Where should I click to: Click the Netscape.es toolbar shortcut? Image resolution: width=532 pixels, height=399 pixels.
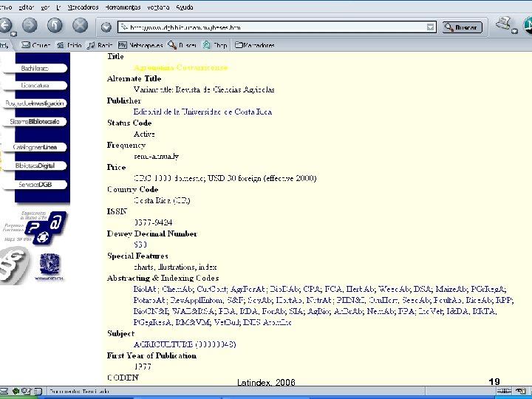click(x=140, y=45)
